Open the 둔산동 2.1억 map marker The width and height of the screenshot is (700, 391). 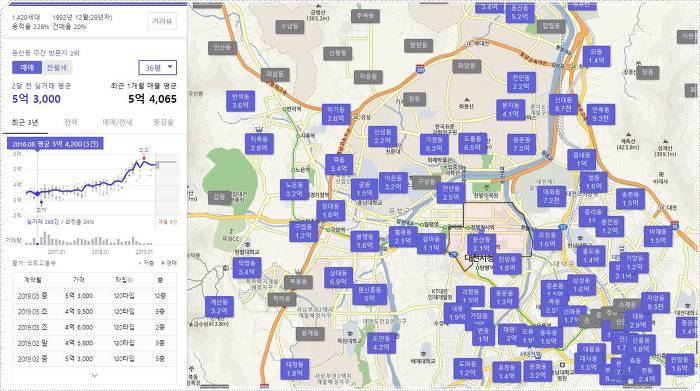[x=481, y=244]
